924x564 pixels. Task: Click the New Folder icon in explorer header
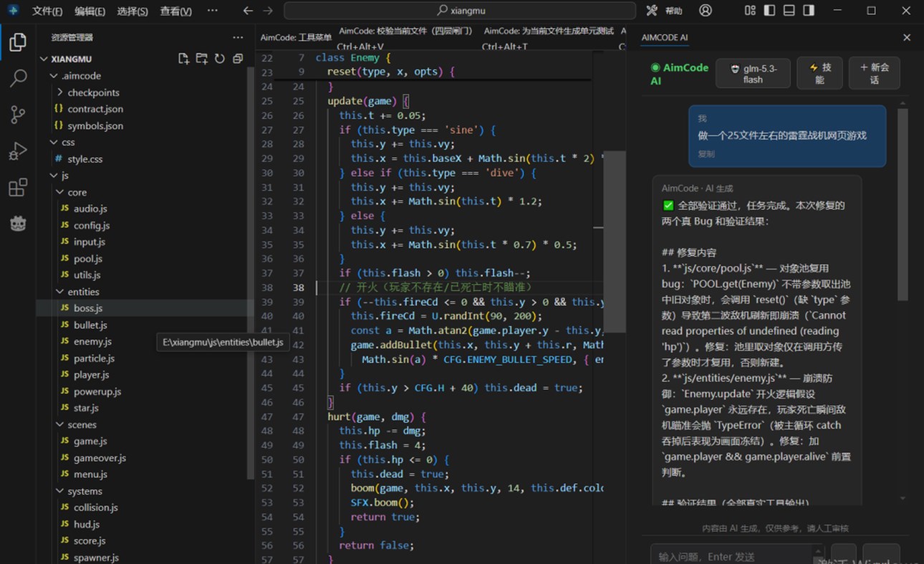202,59
